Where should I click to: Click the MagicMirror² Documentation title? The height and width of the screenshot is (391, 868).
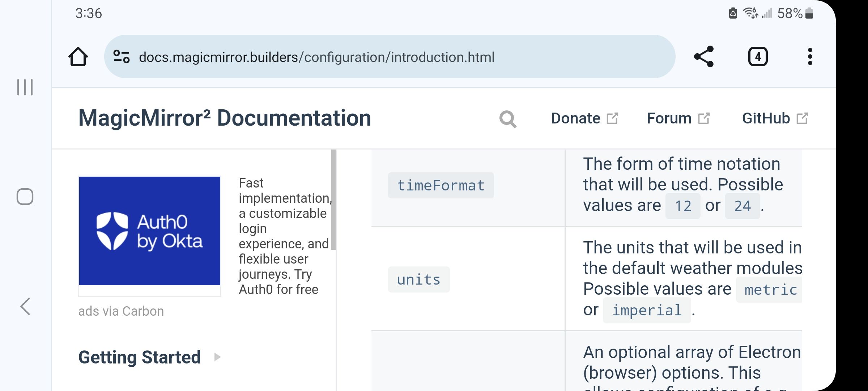(x=225, y=118)
